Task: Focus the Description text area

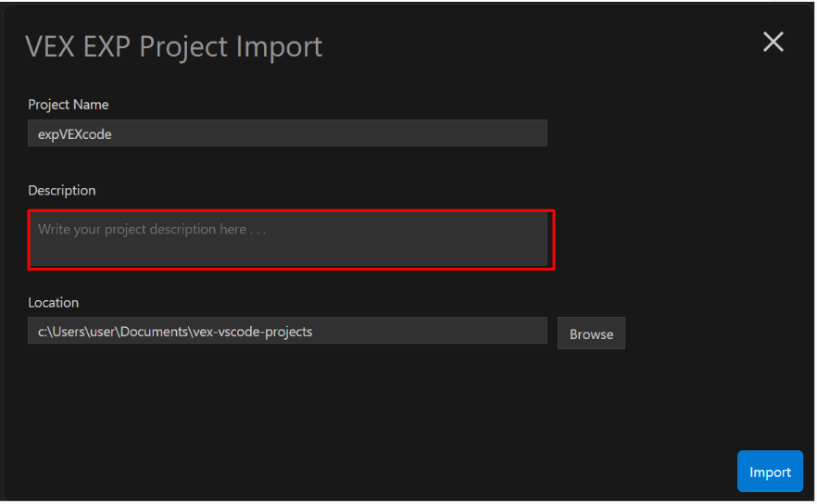Action: (x=291, y=240)
